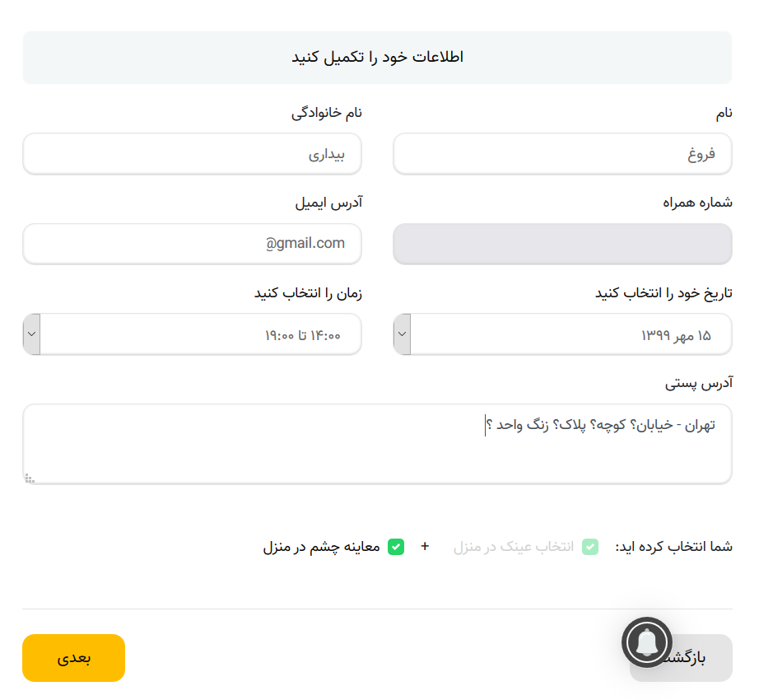The width and height of the screenshot is (759, 700).
Task: Select the email address input with @gmail.com
Action: click(x=192, y=244)
